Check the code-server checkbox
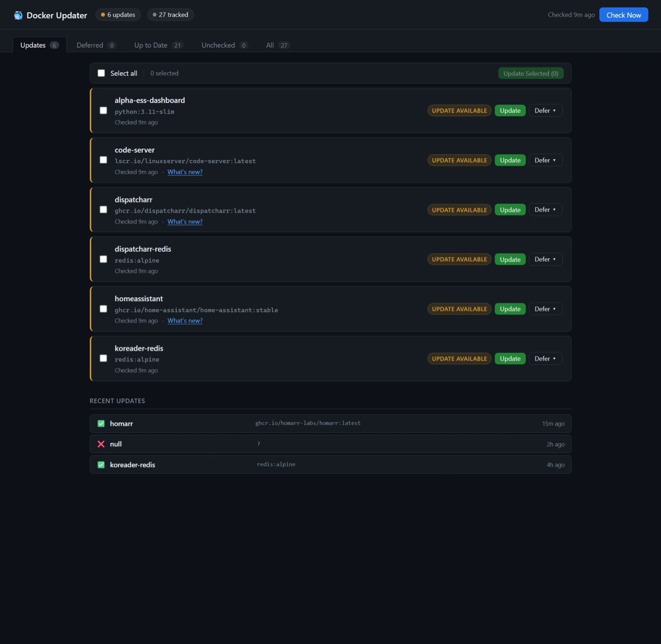 coord(103,160)
